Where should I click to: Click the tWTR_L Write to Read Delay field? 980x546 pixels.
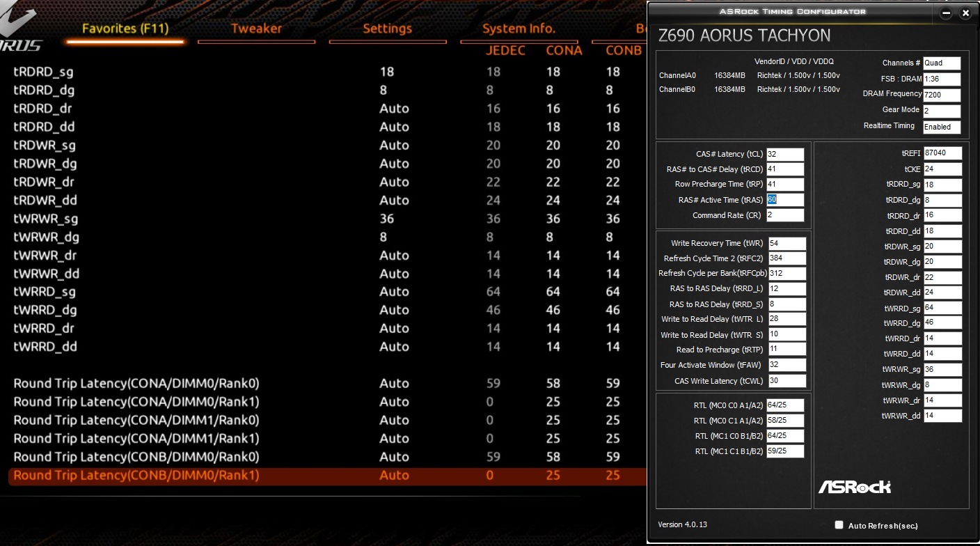click(x=787, y=319)
